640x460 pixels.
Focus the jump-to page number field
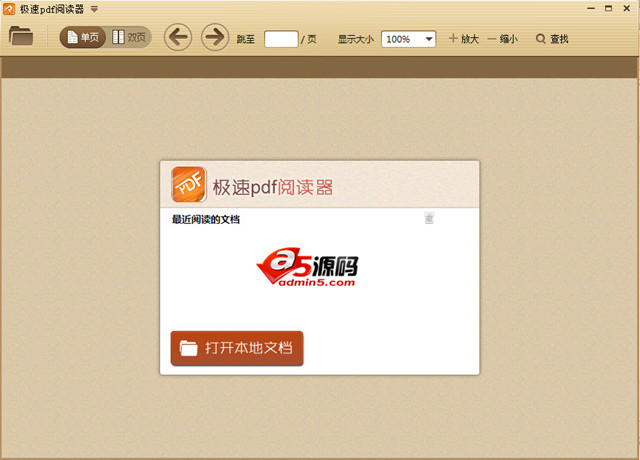tap(281, 39)
